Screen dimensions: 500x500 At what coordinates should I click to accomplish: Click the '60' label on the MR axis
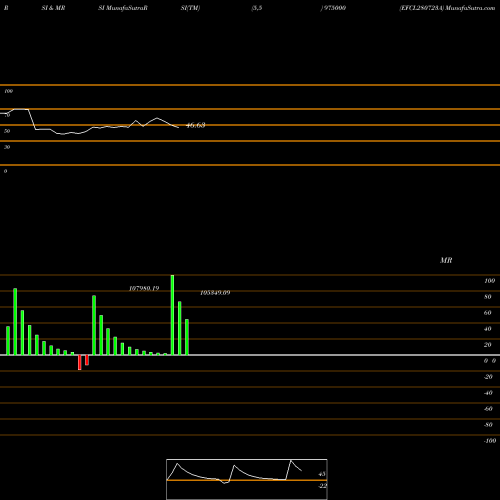[x=488, y=313]
